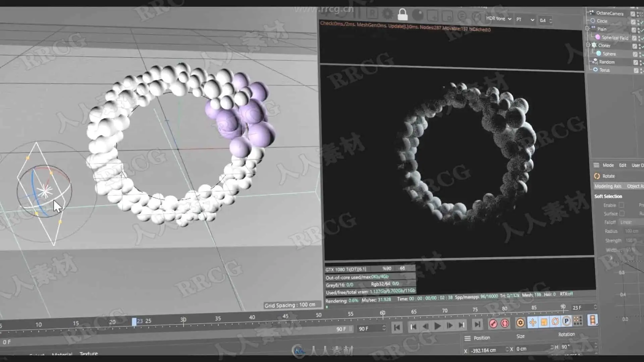This screenshot has width=644, height=362.
Task: Click the Octane settings gear icon
Action: (387, 14)
